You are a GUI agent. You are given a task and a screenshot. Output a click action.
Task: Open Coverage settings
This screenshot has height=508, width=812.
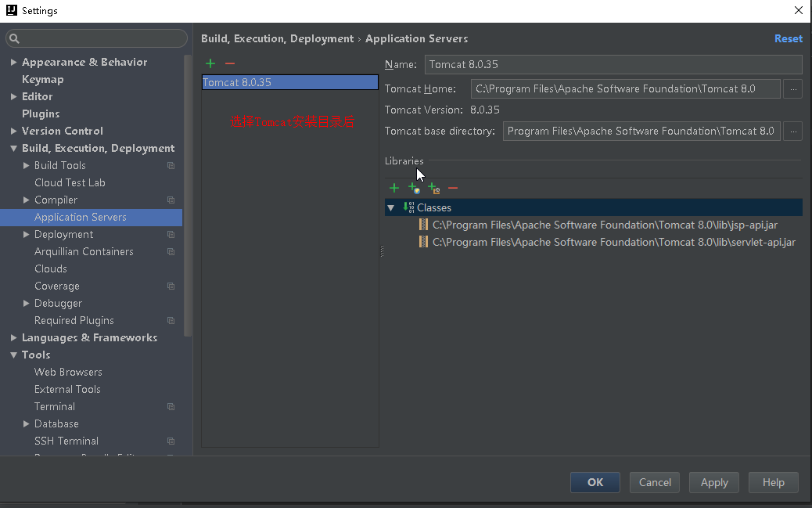point(57,286)
